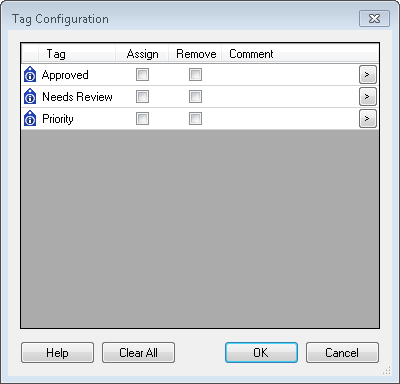Click the Assign column header
The height and width of the screenshot is (384, 400).
(x=142, y=54)
